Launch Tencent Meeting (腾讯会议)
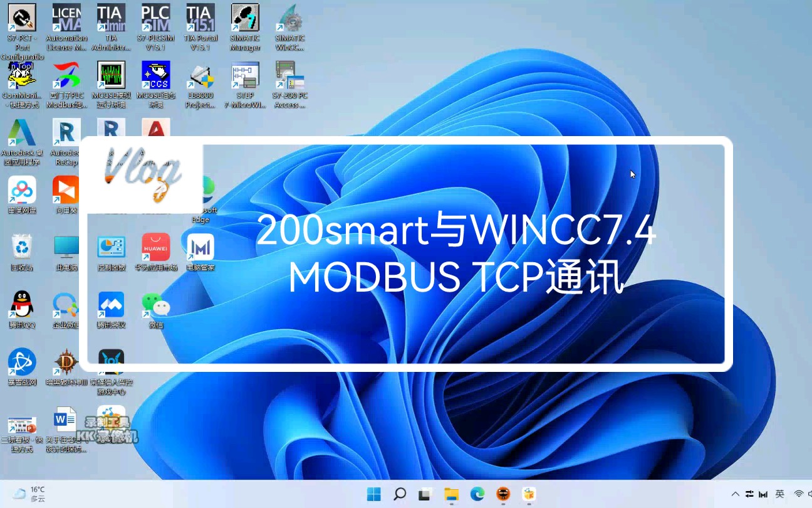Viewport: 812px width, 508px height. pyautogui.click(x=112, y=305)
